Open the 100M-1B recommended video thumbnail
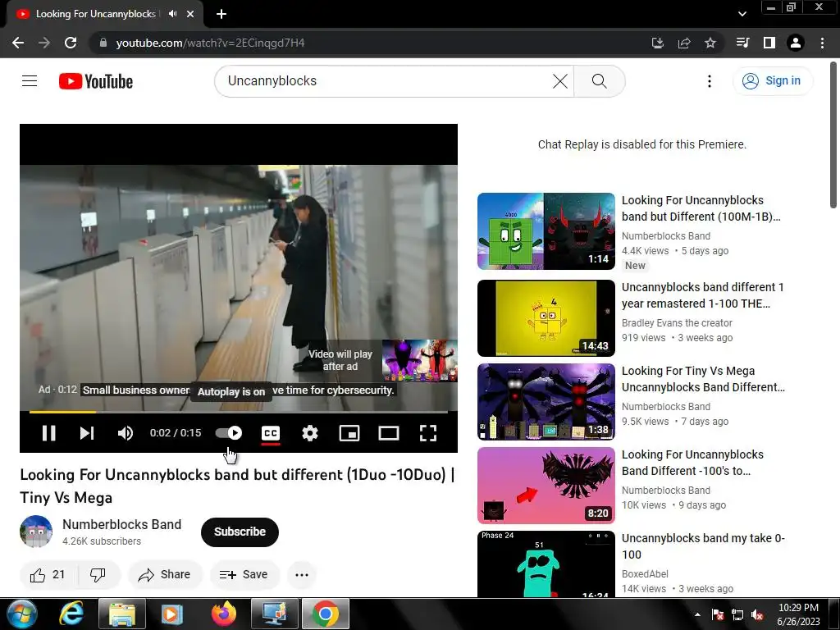Image resolution: width=840 pixels, height=630 pixels. [546, 231]
